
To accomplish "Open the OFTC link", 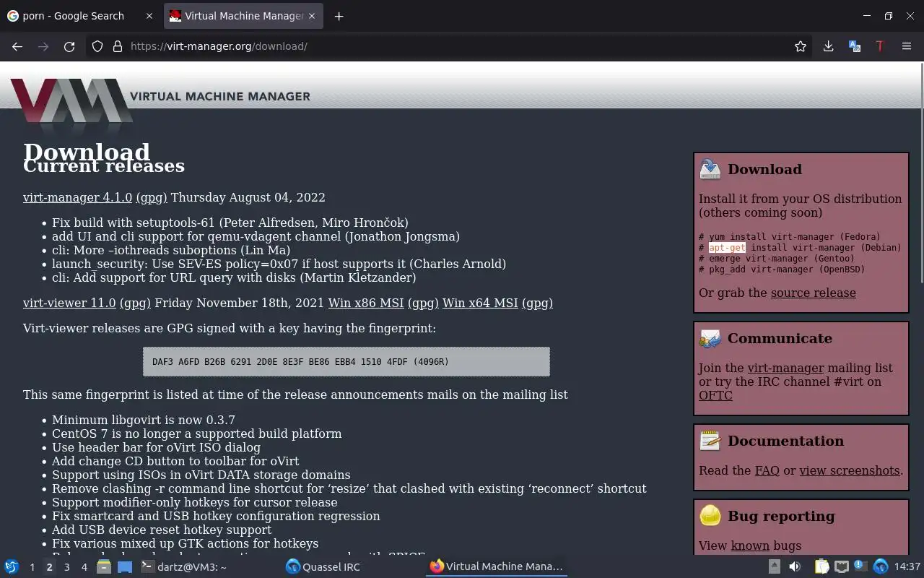I will coord(715,395).
